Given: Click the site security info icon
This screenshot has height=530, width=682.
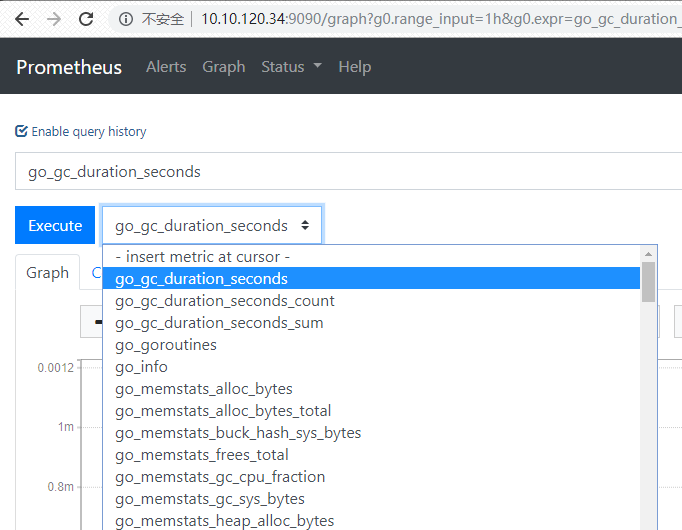Looking at the screenshot, I should [x=126, y=19].
